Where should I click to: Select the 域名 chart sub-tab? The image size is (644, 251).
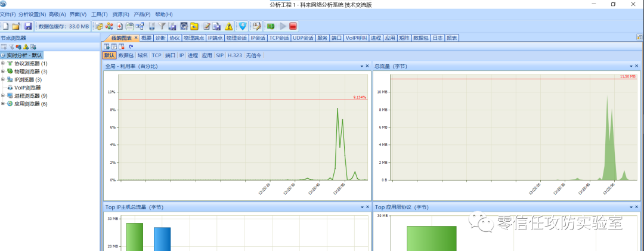pos(143,55)
